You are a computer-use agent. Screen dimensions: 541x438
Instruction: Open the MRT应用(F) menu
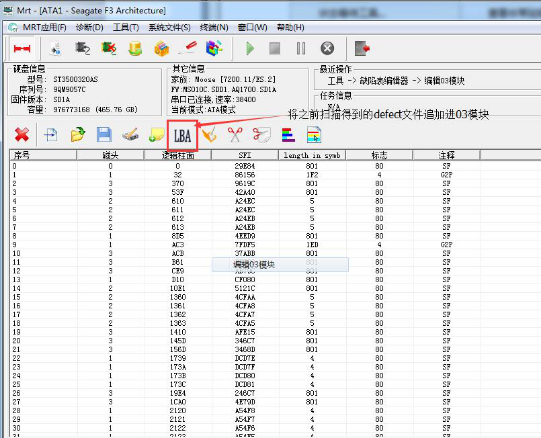click(x=45, y=27)
